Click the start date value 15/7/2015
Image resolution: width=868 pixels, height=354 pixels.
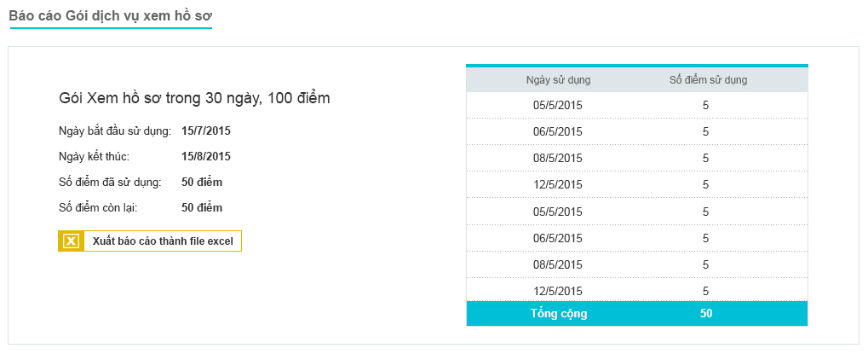(x=206, y=131)
